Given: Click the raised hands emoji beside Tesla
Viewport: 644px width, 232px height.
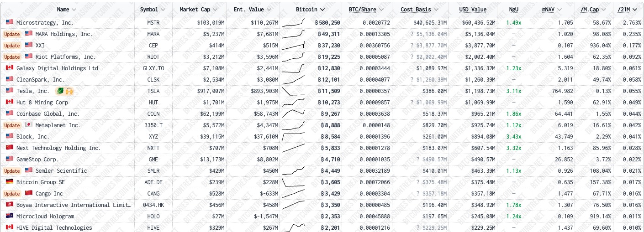Looking at the screenshot, I should pos(69,91).
